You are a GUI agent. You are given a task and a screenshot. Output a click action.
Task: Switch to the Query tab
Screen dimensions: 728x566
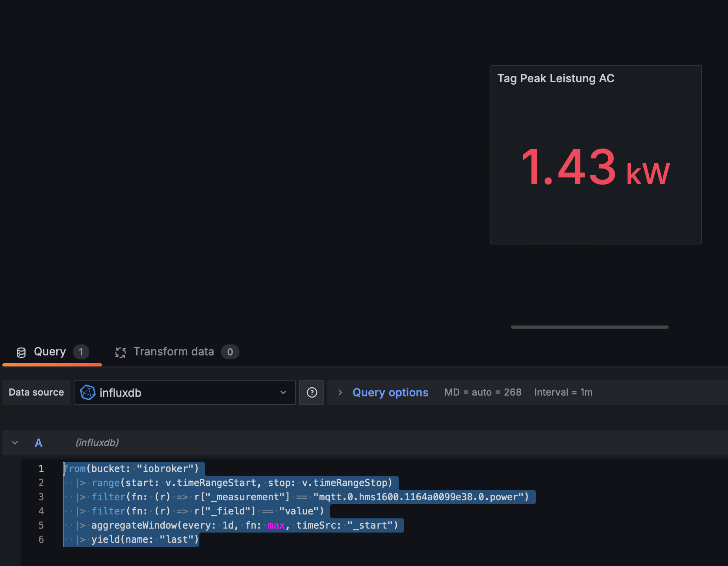[x=52, y=352]
